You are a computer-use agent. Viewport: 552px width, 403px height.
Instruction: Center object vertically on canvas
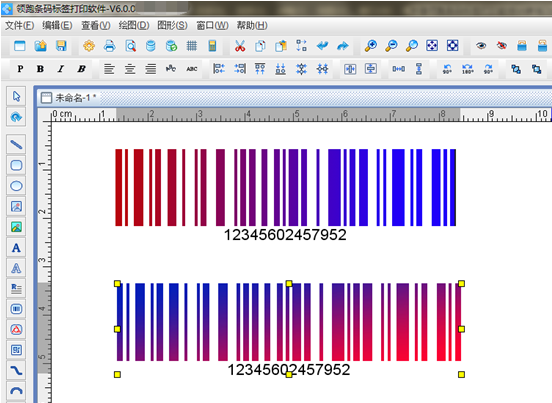pos(371,69)
